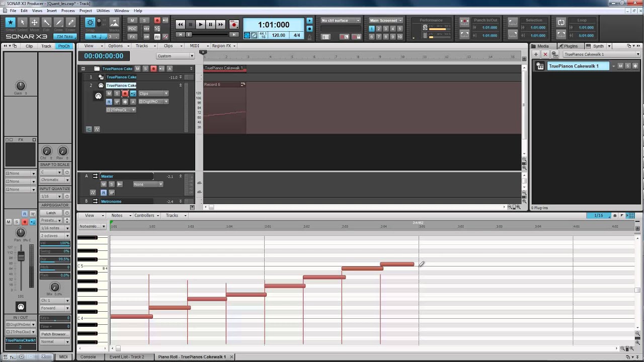The height and width of the screenshot is (362, 644).
Task: Select the Erase tool
Action: click(70, 23)
